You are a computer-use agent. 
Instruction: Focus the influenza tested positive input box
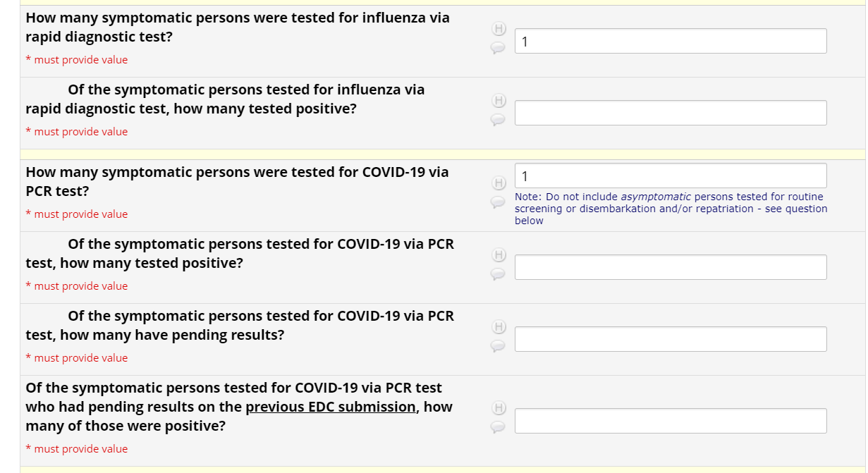pos(670,113)
